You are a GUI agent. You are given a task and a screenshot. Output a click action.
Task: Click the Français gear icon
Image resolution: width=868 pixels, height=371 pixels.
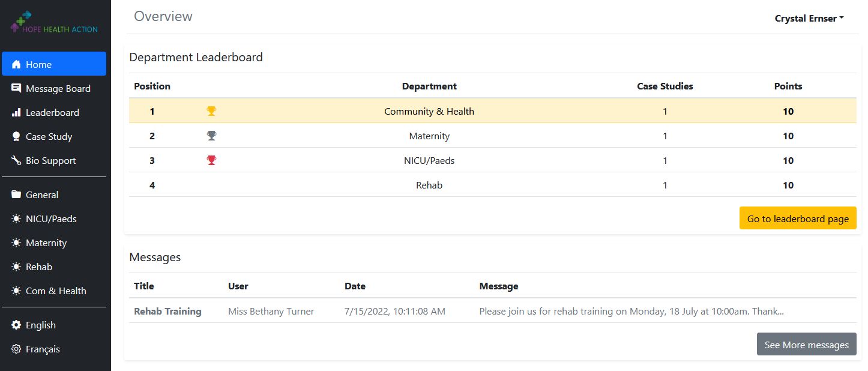click(16, 349)
